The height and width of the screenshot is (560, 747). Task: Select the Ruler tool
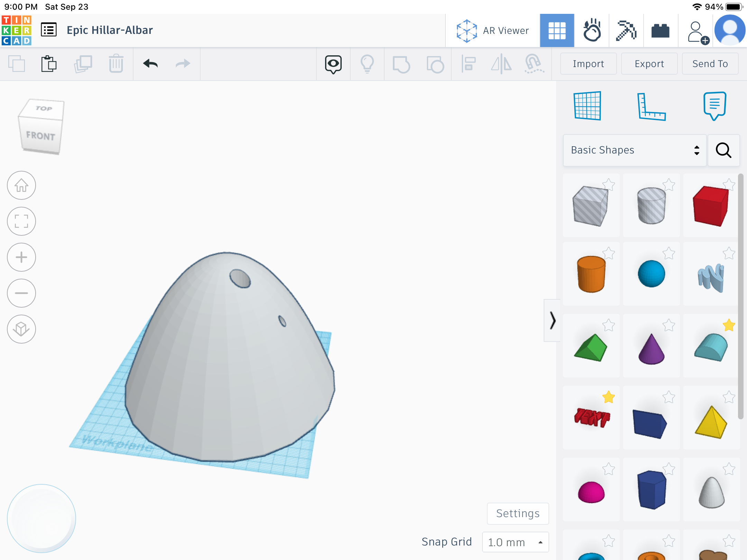(651, 106)
